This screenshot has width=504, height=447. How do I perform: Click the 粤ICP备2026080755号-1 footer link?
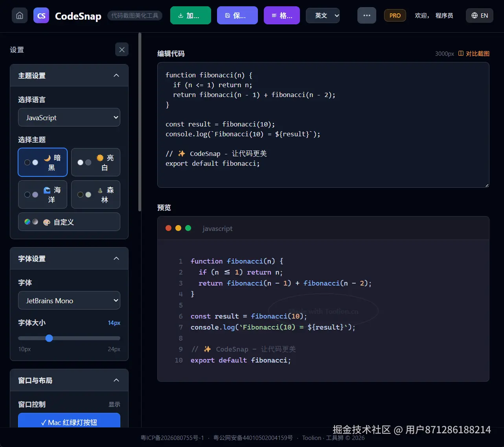point(173,438)
